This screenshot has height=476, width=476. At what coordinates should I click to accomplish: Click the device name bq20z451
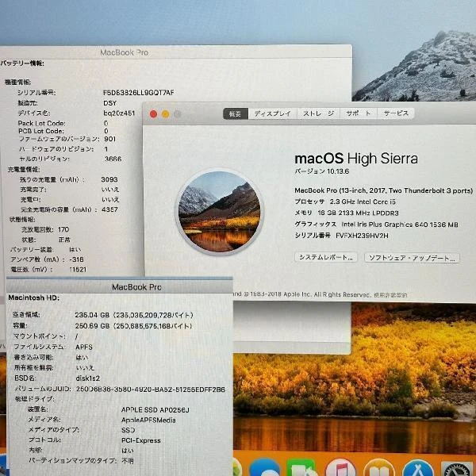(x=119, y=113)
